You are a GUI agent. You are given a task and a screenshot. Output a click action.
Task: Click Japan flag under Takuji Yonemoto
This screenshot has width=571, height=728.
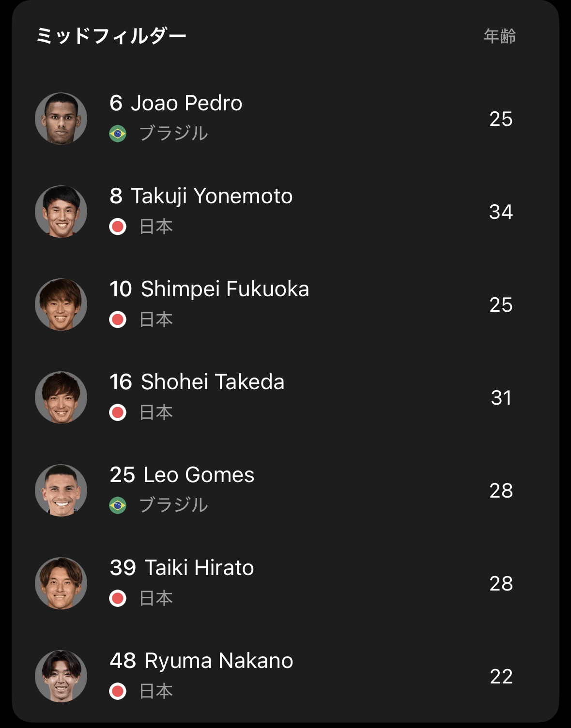coord(118,227)
